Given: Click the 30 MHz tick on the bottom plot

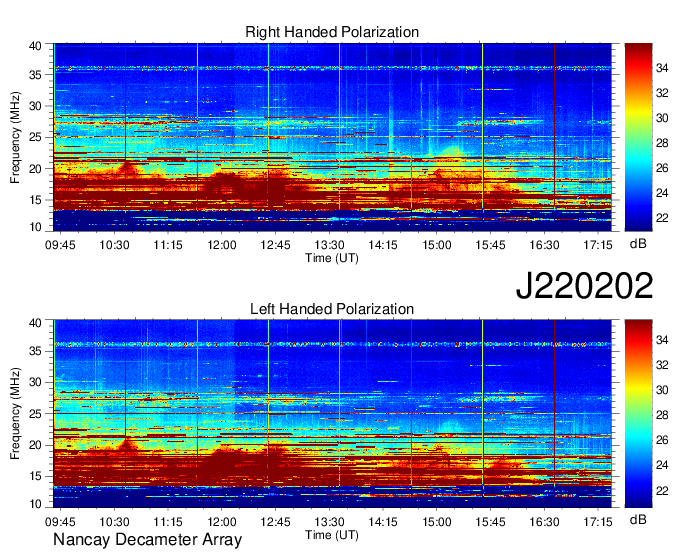Looking at the screenshot, I should pyautogui.click(x=36, y=382).
